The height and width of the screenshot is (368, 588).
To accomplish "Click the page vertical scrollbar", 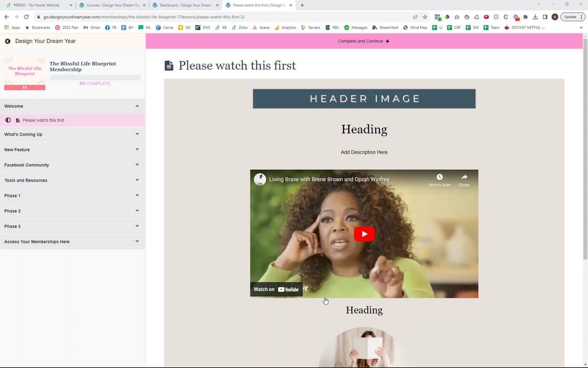I will (x=585, y=149).
